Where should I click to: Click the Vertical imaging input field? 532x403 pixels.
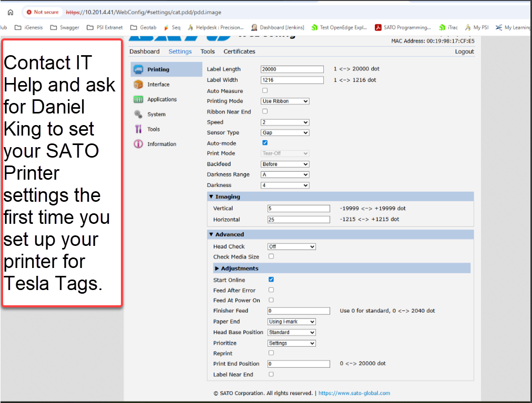299,209
